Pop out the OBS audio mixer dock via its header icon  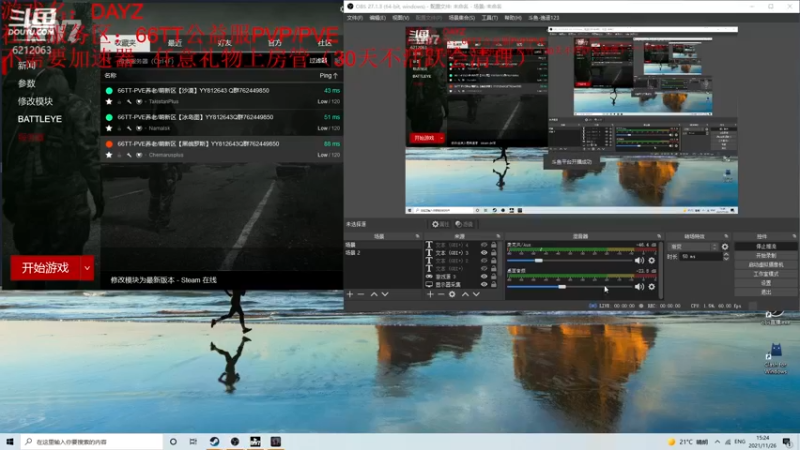659,236
